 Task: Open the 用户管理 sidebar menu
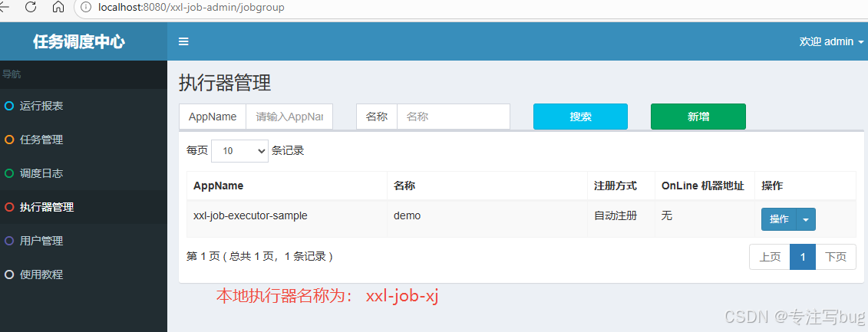pos(84,242)
